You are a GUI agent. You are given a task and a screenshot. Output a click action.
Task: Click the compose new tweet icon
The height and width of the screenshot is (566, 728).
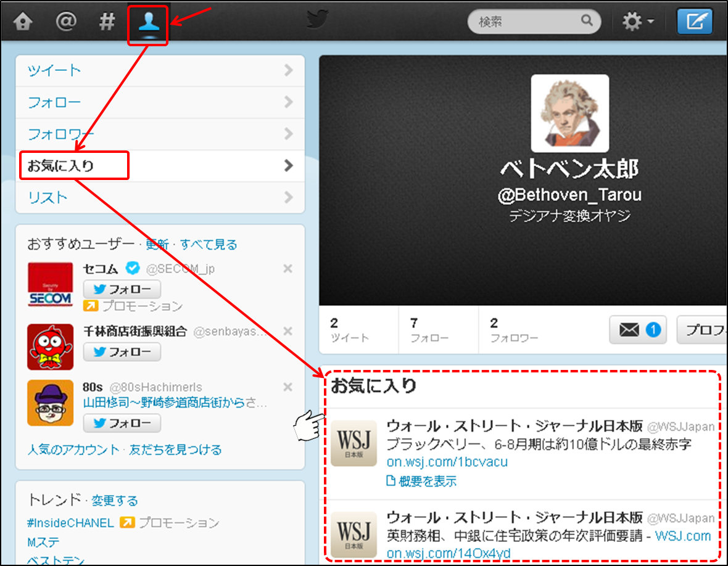pos(695,23)
